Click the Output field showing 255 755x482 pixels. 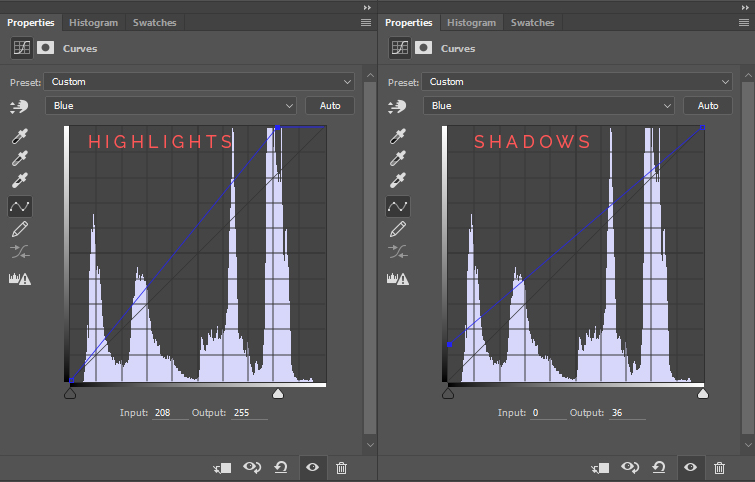[249, 413]
